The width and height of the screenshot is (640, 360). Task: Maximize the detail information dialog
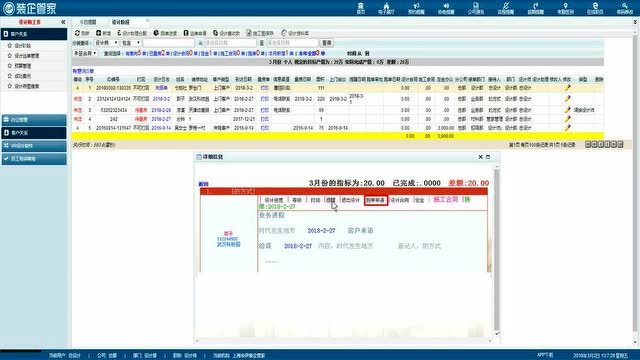point(488,157)
